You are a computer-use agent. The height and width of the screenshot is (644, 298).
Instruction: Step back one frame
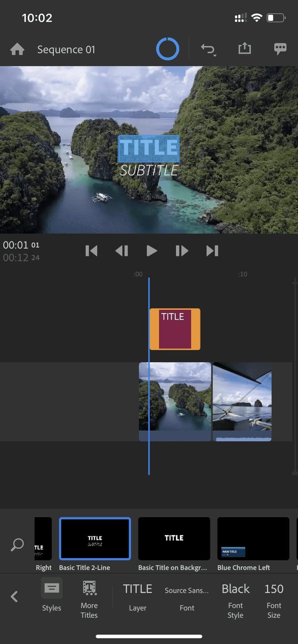click(122, 251)
